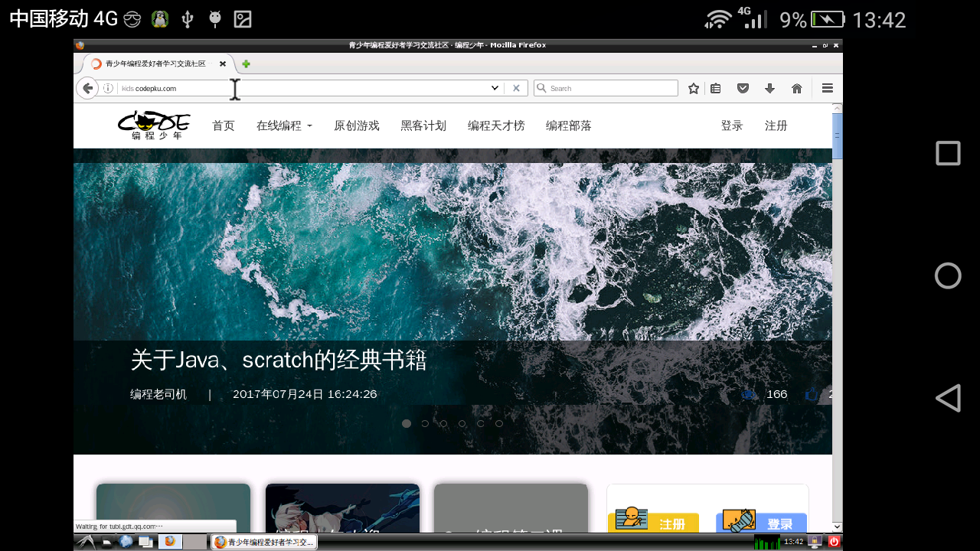Viewport: 980px width, 551px height.
Task: Click the taskbar window-switcher icon
Action: coord(145,542)
